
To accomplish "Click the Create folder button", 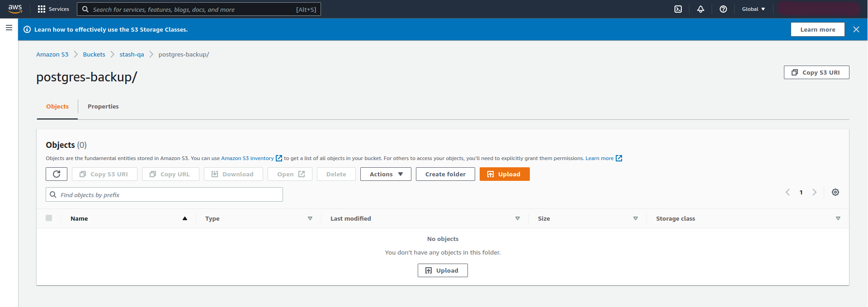I will click(445, 174).
